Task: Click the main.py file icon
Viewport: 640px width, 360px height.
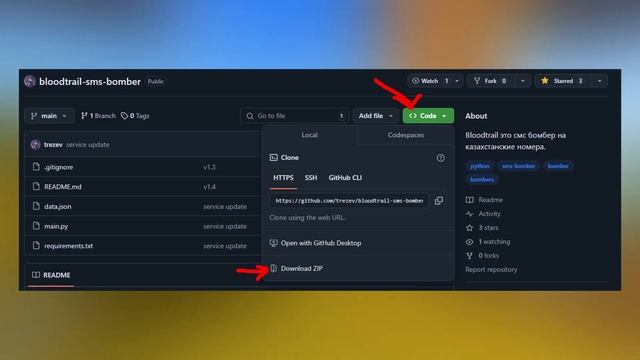Action: click(x=36, y=225)
